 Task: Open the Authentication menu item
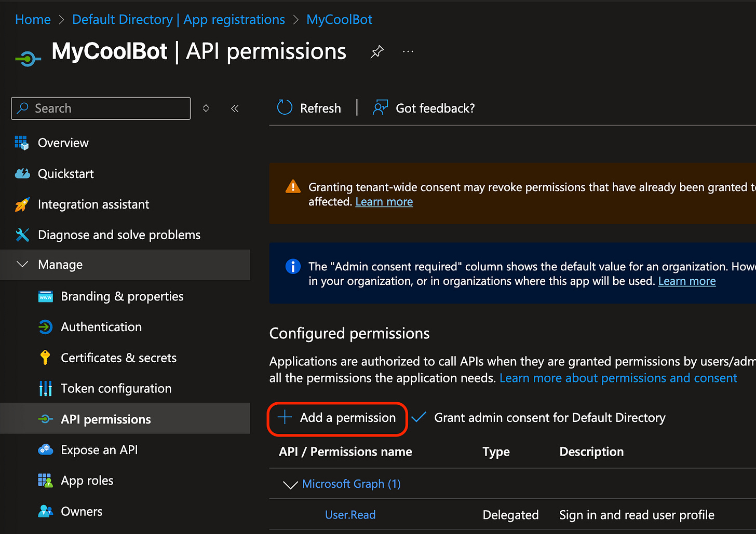101,327
